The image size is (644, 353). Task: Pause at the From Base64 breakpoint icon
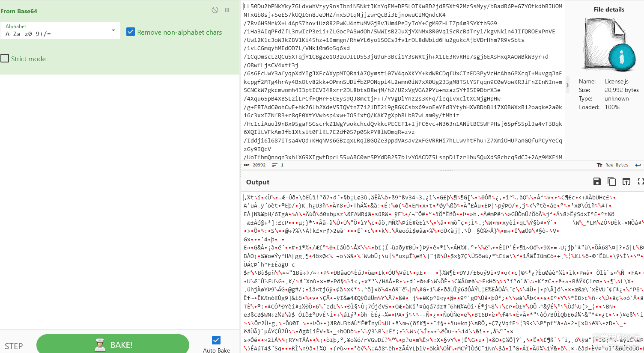[x=227, y=10]
